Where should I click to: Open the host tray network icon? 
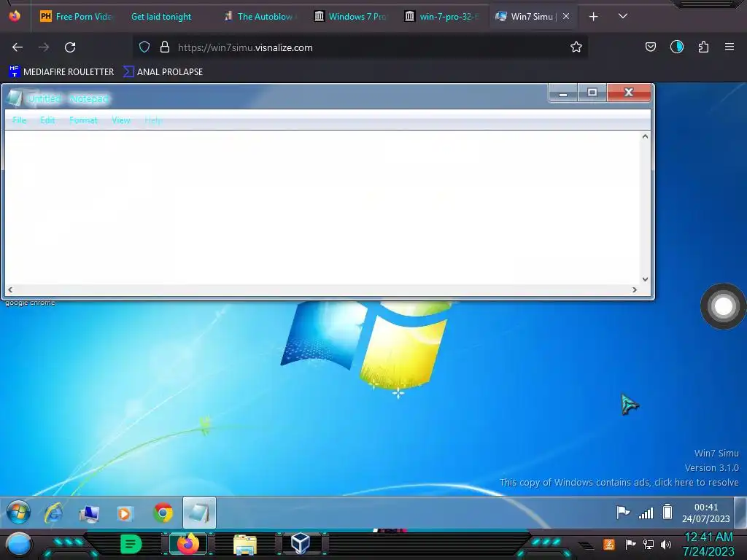click(x=648, y=544)
